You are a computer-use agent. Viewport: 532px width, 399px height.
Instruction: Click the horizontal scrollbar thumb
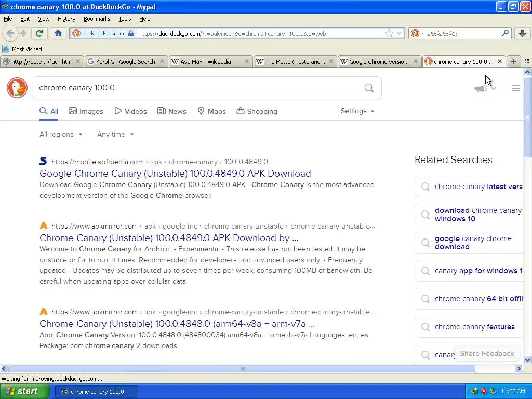coord(242,369)
